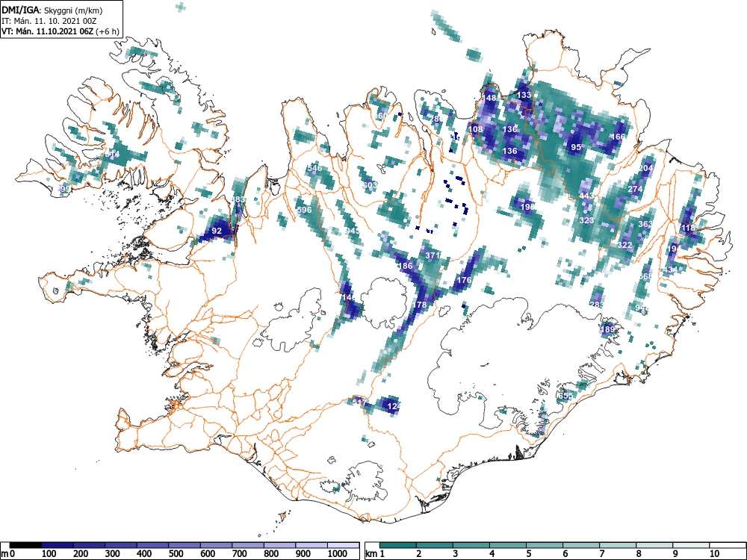This screenshot has width=747, height=560.
Task: Select the map value 118 in the east
Action: click(x=688, y=228)
